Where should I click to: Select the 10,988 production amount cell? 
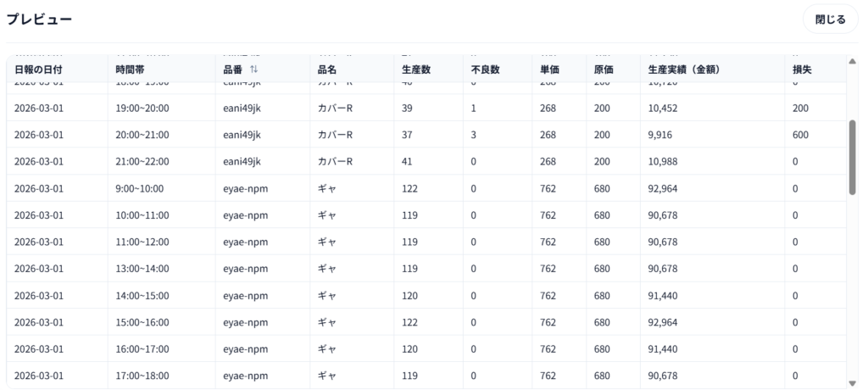click(665, 162)
